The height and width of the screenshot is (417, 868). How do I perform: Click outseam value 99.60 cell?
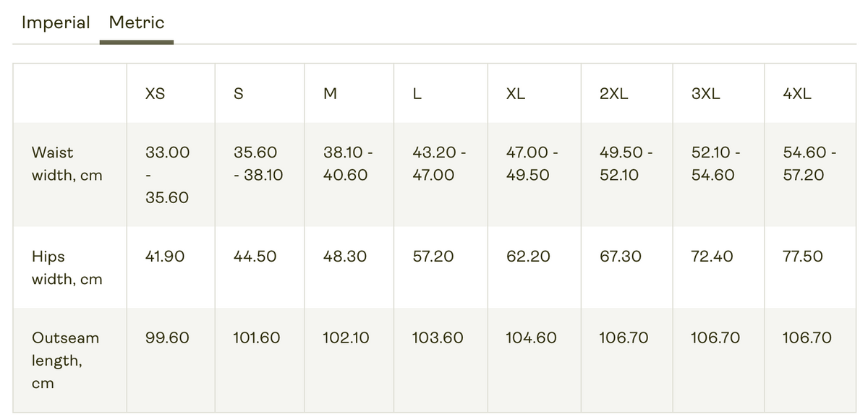point(167,338)
